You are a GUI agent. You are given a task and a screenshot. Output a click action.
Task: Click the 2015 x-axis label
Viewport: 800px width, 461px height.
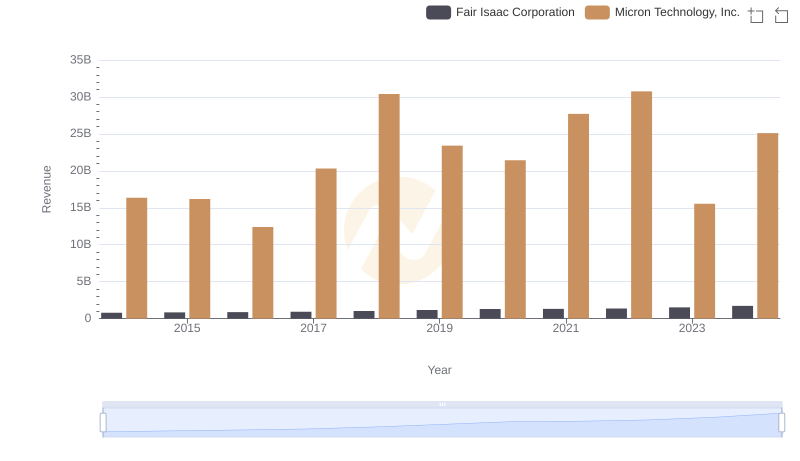187,328
